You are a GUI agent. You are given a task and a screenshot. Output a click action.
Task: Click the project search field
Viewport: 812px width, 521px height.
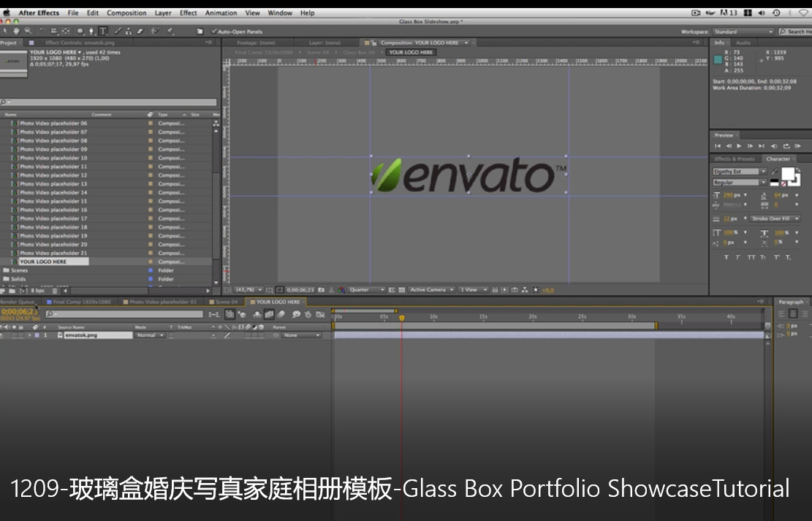point(109,102)
